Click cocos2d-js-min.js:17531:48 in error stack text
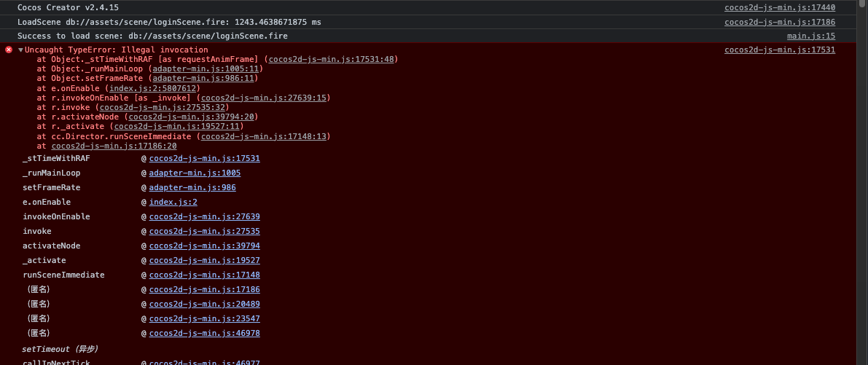Image resolution: width=868 pixels, height=365 pixels. (x=332, y=59)
